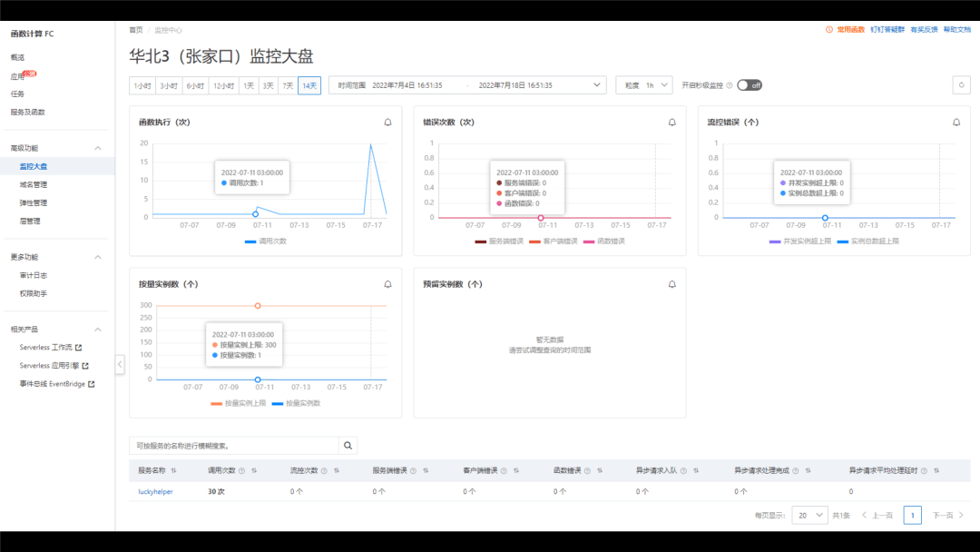Open 服务及函数 in the sidebar
Viewport: 980px width, 552px height.
(28, 112)
